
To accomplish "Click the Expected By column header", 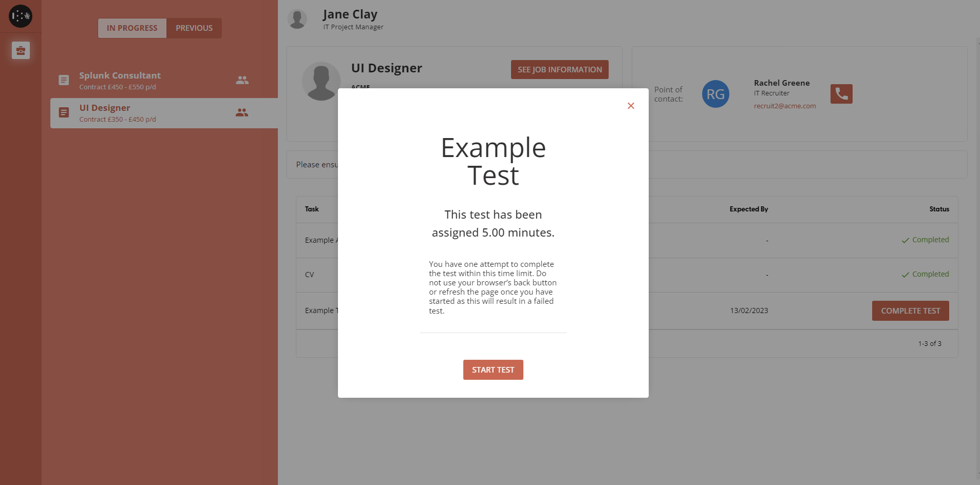I will point(748,209).
